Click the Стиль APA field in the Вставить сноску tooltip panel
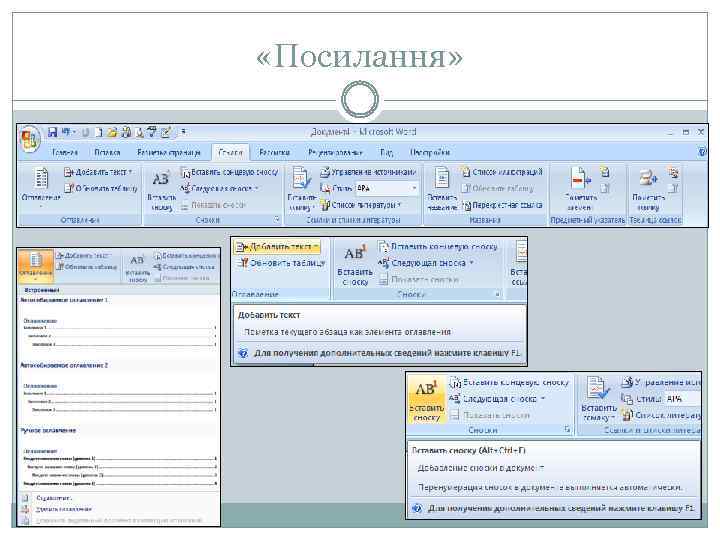Image resolution: width=720 pixels, height=540 pixels. [x=681, y=399]
